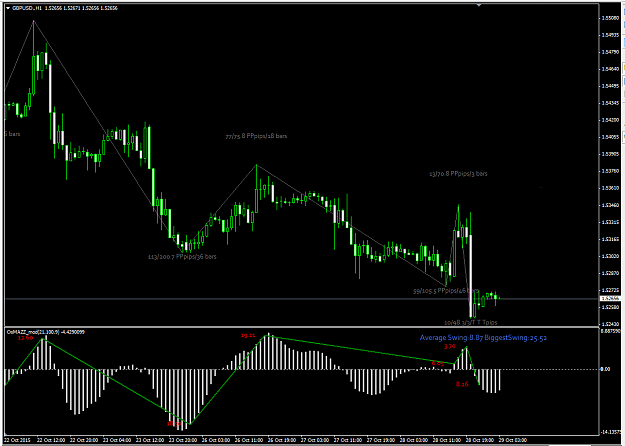Image resolution: width=625 pixels, height=446 pixels.
Task: Click the '22 Oct 12:00' time label
Action: point(51,440)
